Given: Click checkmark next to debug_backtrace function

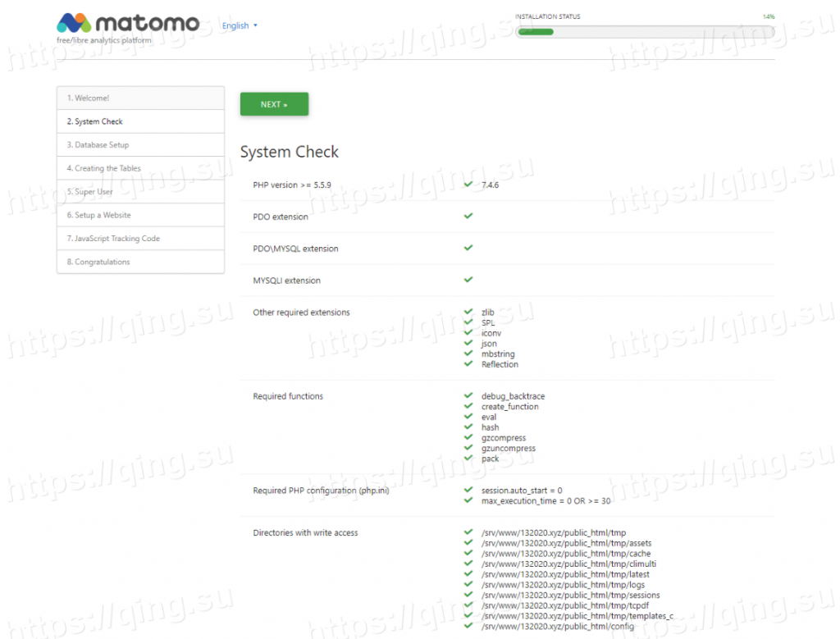Looking at the screenshot, I should [x=468, y=396].
